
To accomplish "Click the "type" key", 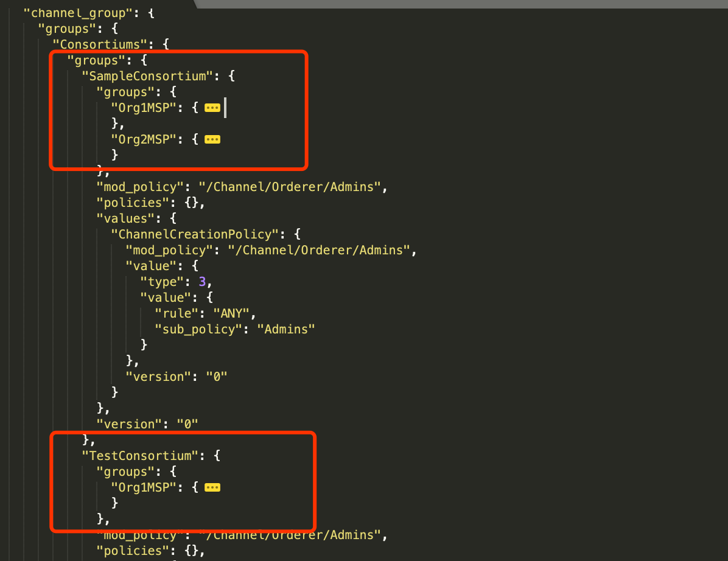I will click(162, 282).
